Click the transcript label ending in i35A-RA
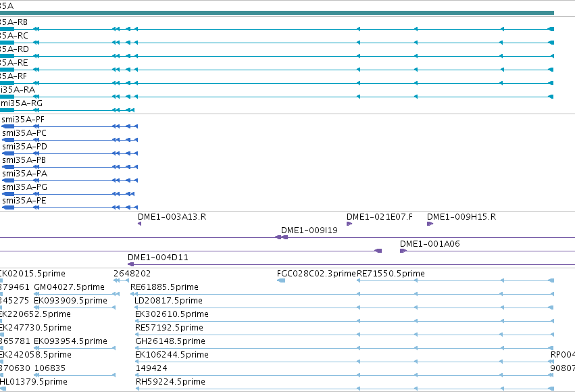This screenshot has height=392, width=575. coord(18,90)
